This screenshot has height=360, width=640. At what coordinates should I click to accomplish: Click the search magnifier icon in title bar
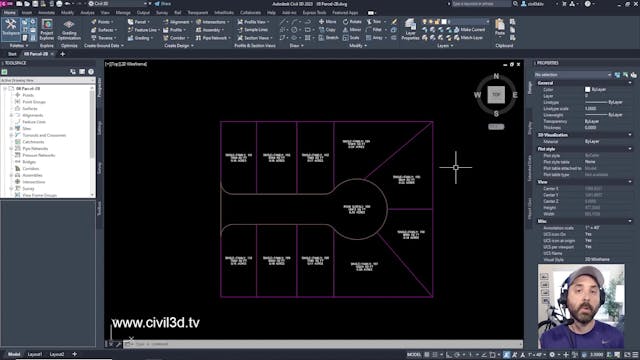(x=516, y=4)
